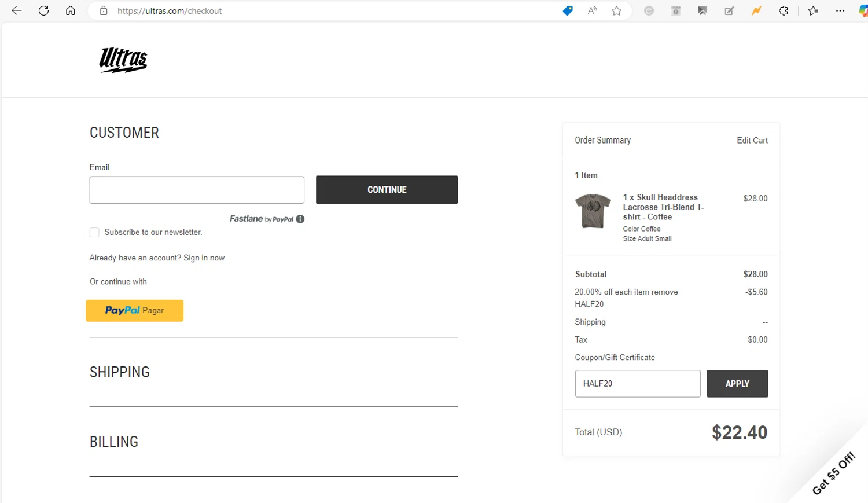This screenshot has width=868, height=503.
Task: Open the note edit extension icon
Action: click(729, 10)
